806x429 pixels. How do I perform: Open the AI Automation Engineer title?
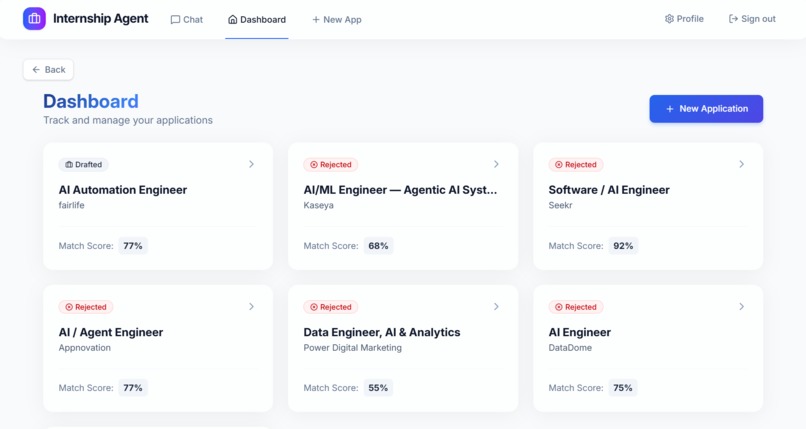[x=123, y=190]
